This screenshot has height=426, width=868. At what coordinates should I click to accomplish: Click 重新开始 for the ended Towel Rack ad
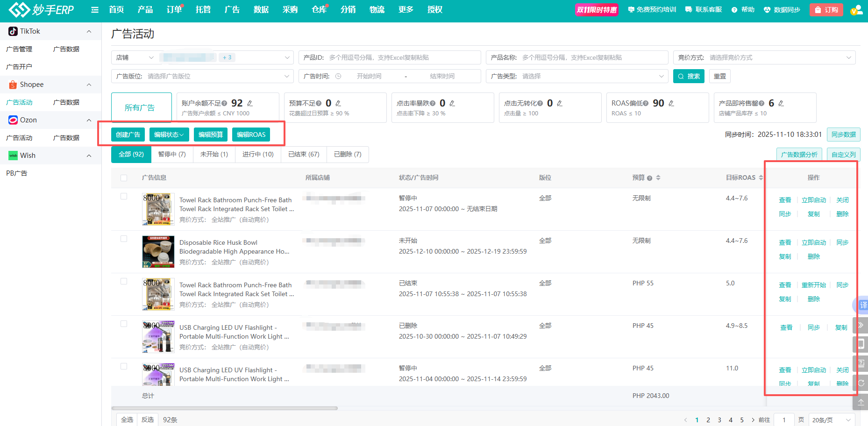coord(814,285)
